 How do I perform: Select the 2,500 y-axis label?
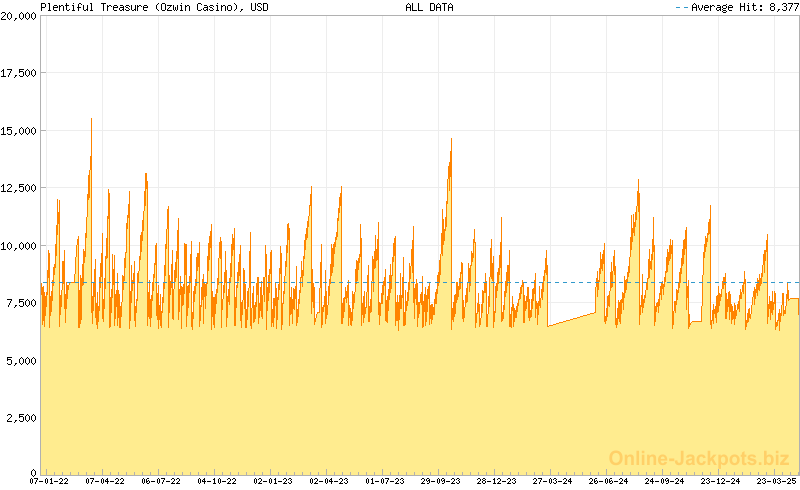tap(22, 417)
